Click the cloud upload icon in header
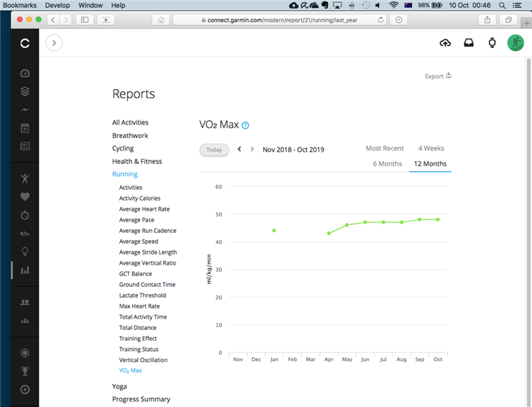This screenshot has height=407, width=532. pyautogui.click(x=445, y=43)
